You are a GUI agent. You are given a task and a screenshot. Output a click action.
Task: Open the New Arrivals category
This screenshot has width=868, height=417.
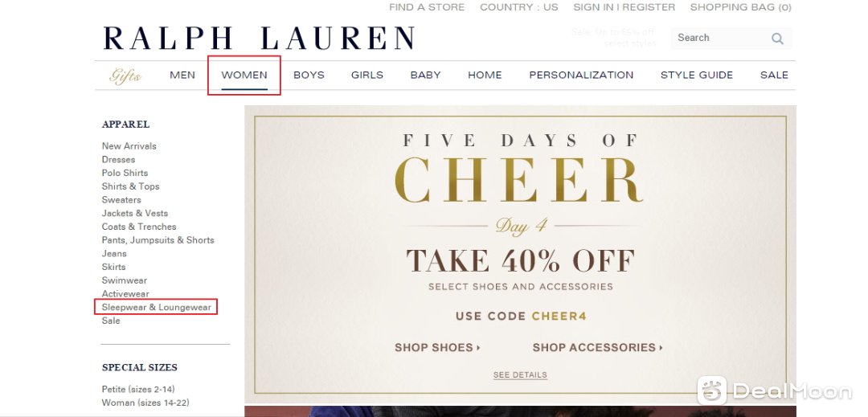[x=129, y=146]
